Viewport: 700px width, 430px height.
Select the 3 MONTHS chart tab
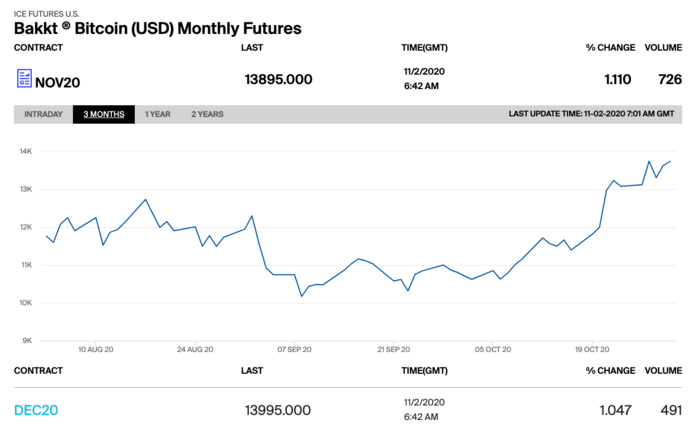point(104,114)
